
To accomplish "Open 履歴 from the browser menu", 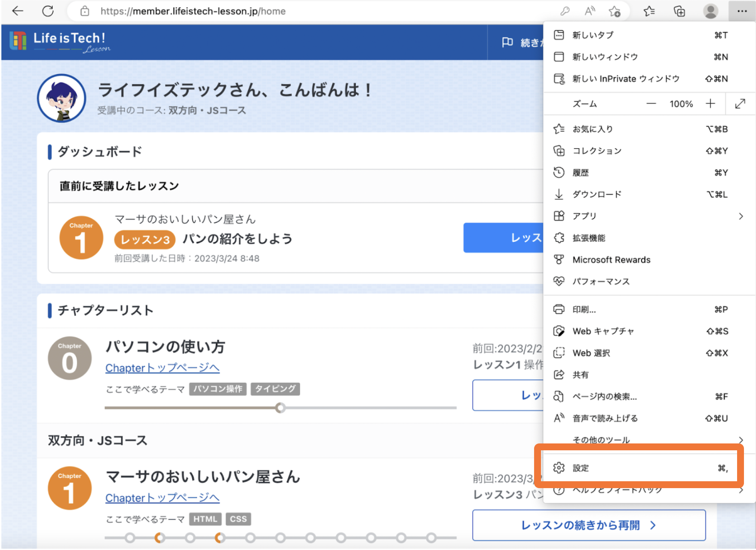I will tap(581, 173).
